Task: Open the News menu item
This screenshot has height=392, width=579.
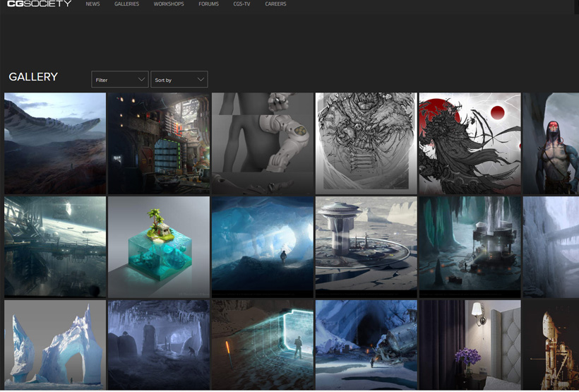Action: click(x=92, y=4)
